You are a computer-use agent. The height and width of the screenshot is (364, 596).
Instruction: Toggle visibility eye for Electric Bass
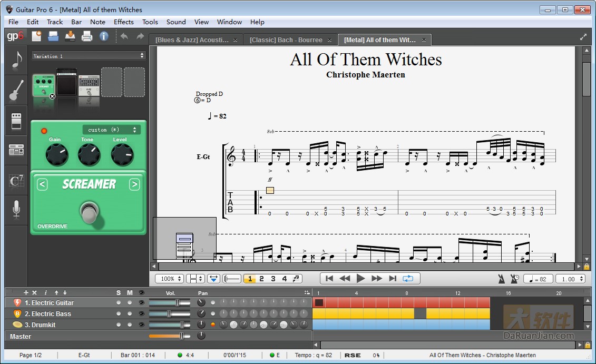pyautogui.click(x=141, y=314)
